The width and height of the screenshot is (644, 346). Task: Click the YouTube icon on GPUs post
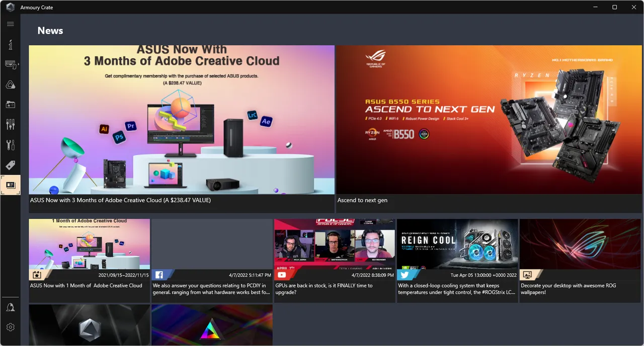282,275
